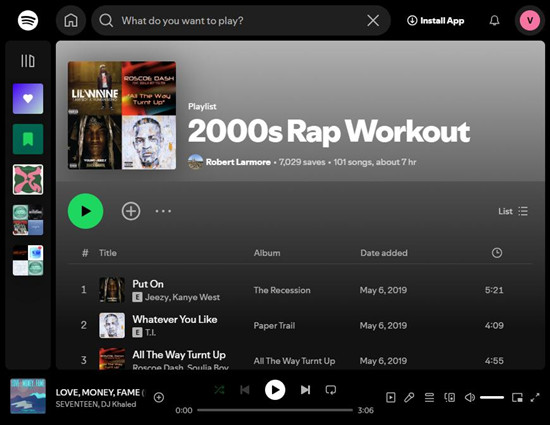Open All The Way Turnt Up album link
The width and height of the screenshot is (550, 425).
[x=294, y=361]
